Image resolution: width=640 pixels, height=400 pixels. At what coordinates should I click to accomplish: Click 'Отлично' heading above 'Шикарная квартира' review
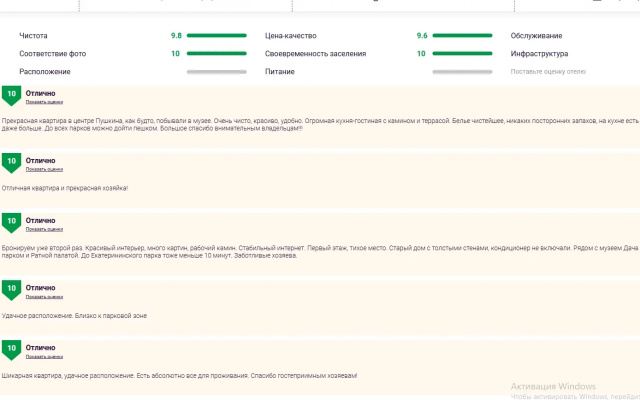pos(40,348)
